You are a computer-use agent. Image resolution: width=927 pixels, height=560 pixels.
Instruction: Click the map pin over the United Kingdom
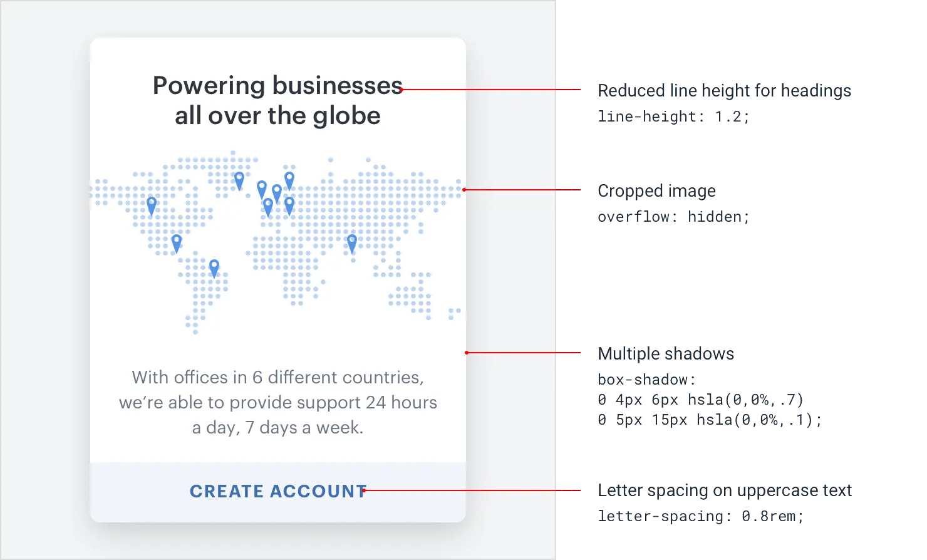(262, 189)
